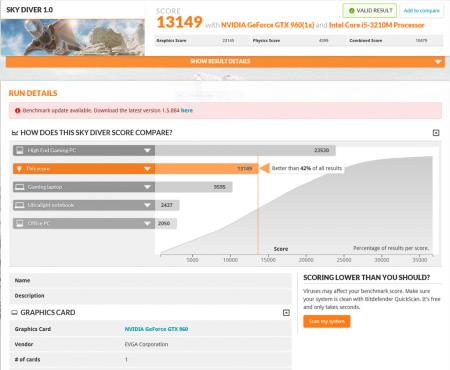Click the Graphics Card section header icon
450x370 pixels.
coord(14,313)
